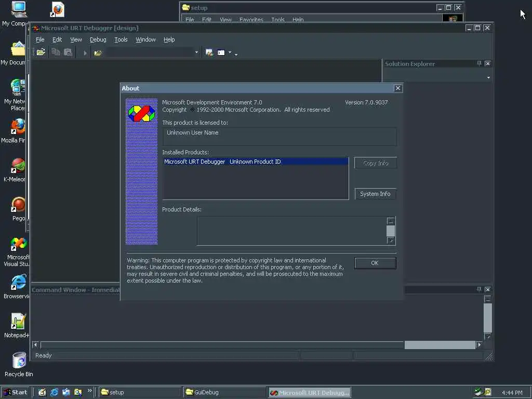
Task: Toggle Solution Explorer auto-hide pin
Action: (479, 63)
